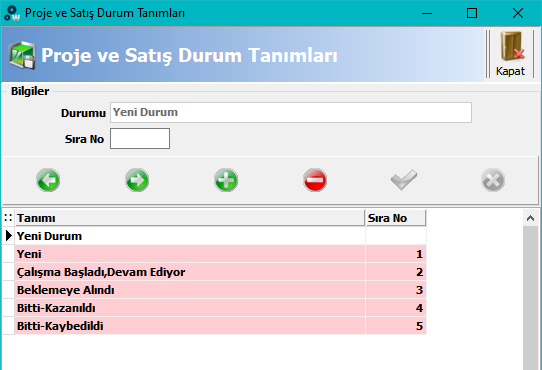Sort by Tanımı column header
The width and height of the screenshot is (542, 370).
(190, 218)
